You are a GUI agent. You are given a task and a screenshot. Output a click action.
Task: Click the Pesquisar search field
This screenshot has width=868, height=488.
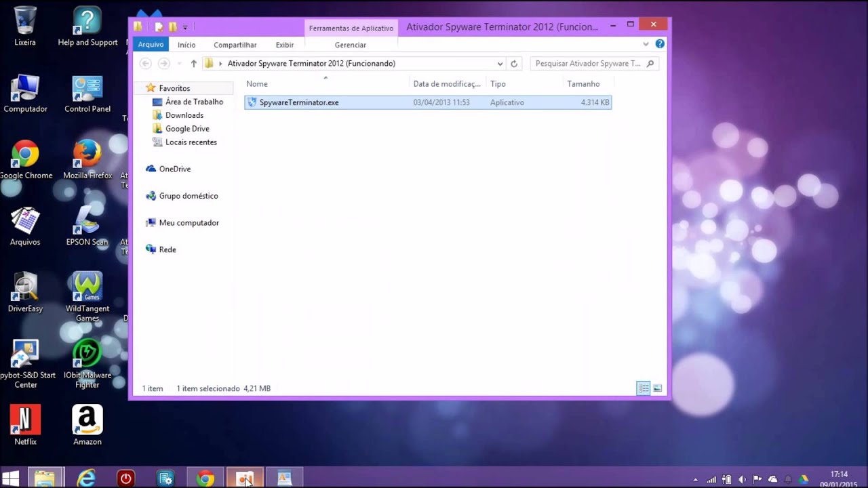coord(594,64)
